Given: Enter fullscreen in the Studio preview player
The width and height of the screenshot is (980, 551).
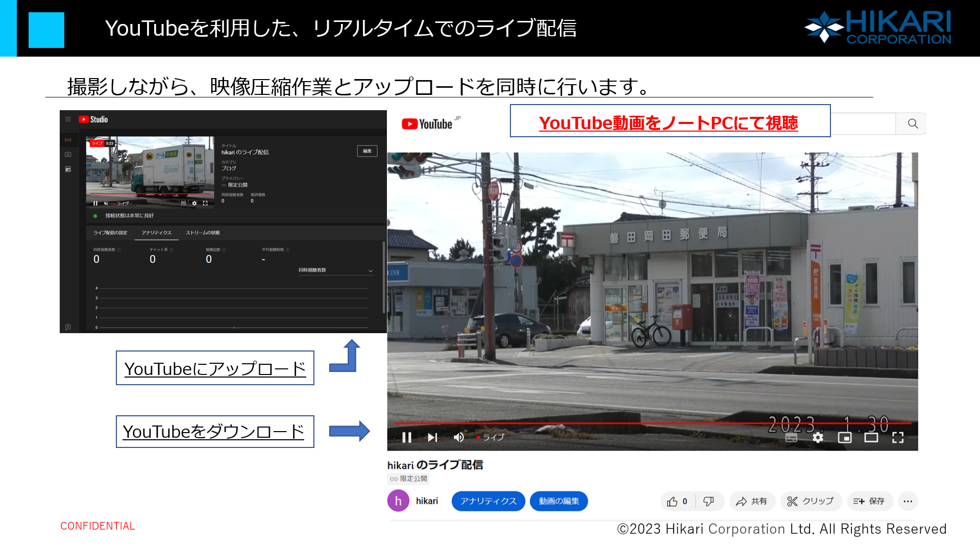Looking at the screenshot, I should click(x=205, y=203).
